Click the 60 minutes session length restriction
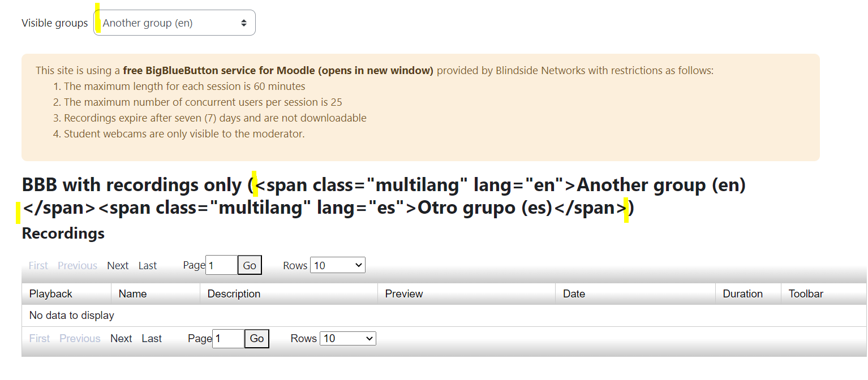The height and width of the screenshot is (380, 868). coord(184,87)
